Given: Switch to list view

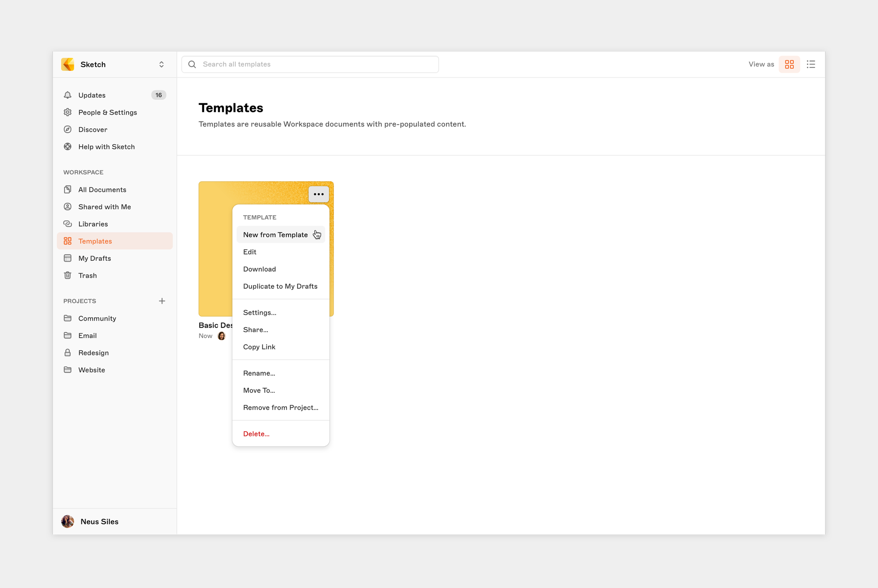Looking at the screenshot, I should pos(811,65).
